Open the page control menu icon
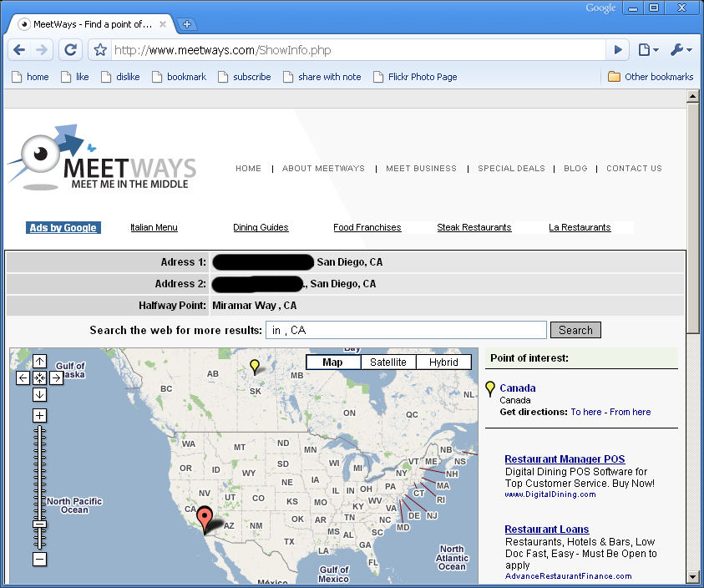The width and height of the screenshot is (704, 588). (648, 50)
